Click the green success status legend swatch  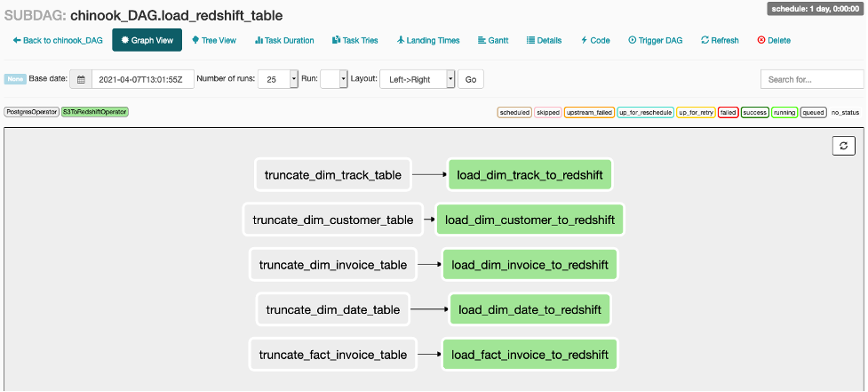[754, 113]
